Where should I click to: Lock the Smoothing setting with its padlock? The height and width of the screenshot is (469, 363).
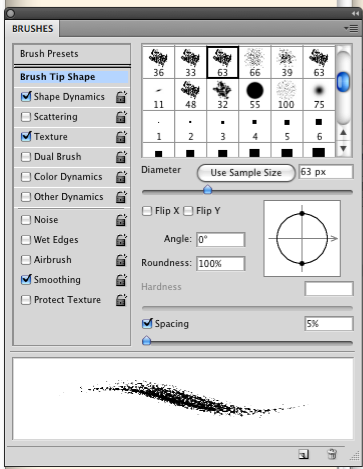pyautogui.click(x=121, y=280)
